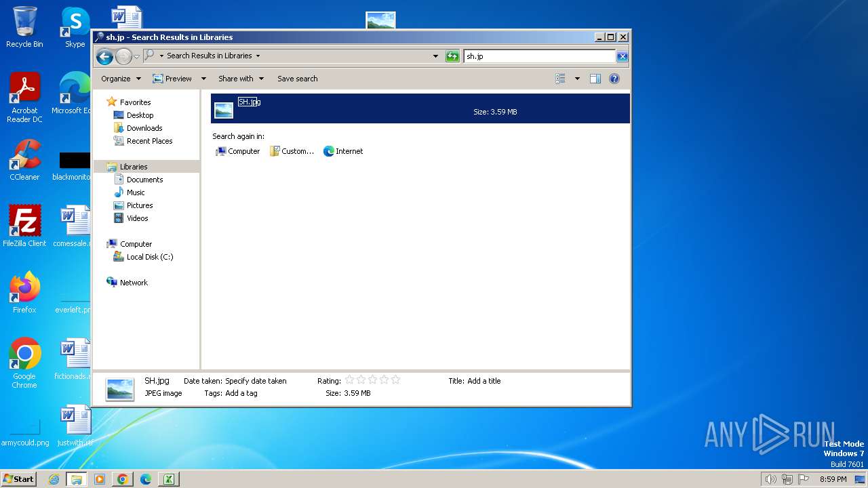Click SH.jpg thumbnail in details pane
This screenshot has width=868, height=488.
pos(120,389)
